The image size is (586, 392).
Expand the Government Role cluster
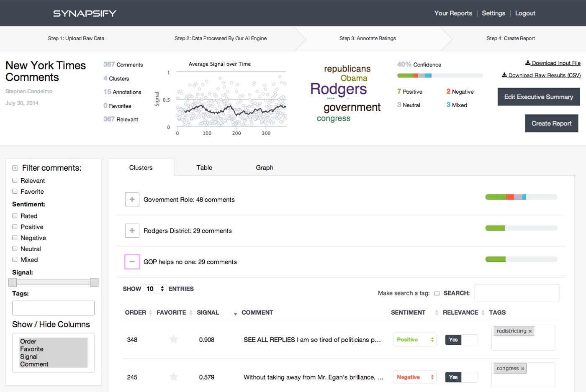coord(132,200)
